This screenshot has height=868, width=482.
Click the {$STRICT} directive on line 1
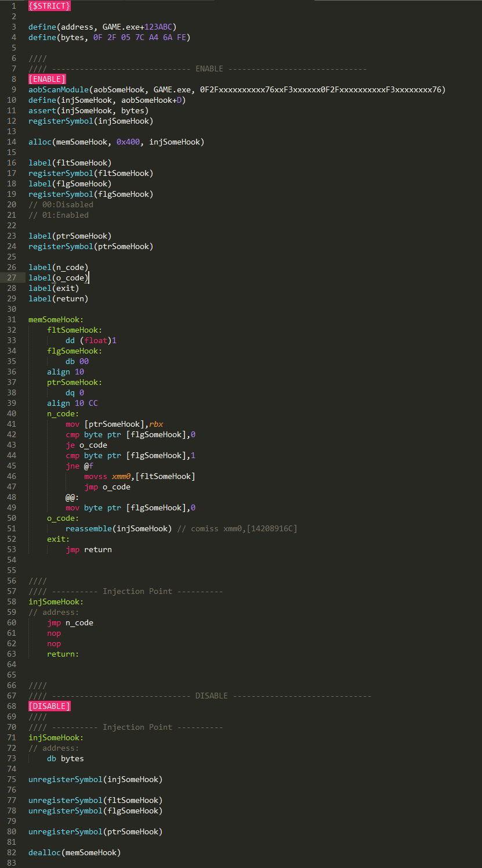pos(49,6)
